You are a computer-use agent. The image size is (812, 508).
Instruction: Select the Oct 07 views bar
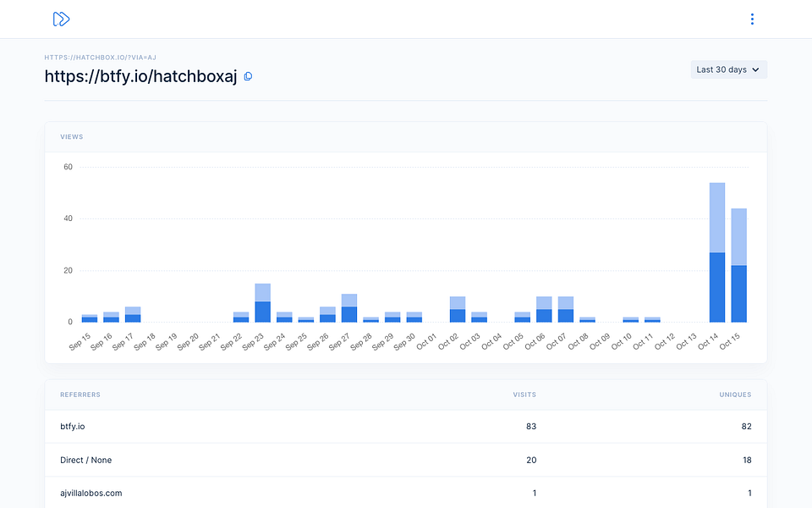(x=566, y=310)
